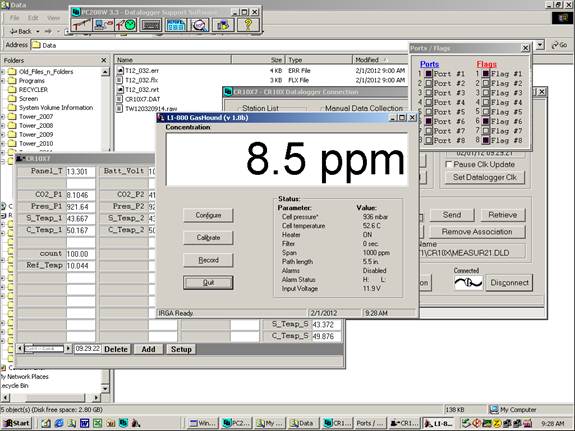Image resolution: width=575 pixels, height=431 pixels.
Task: Toggle the Port #2 checkbox
Action: coord(428,83)
